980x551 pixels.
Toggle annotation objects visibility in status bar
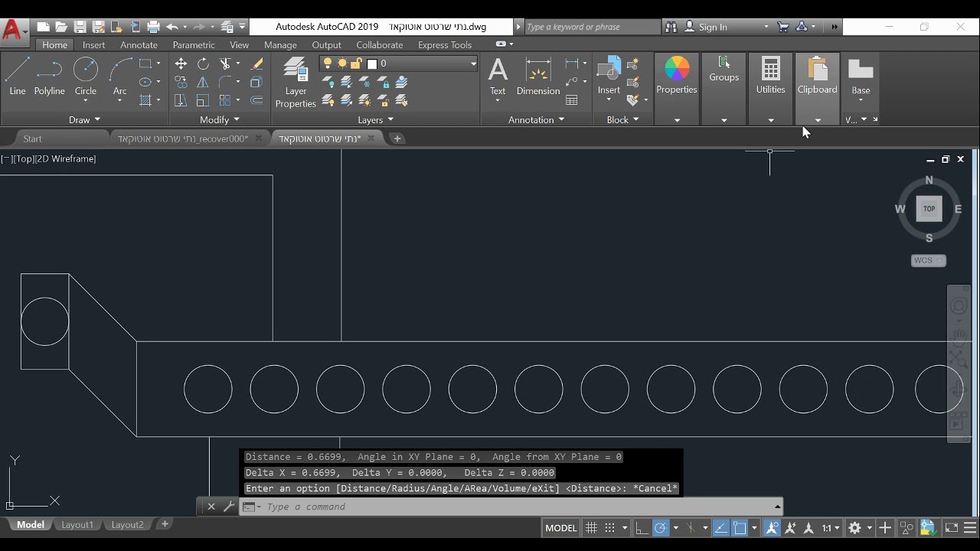tap(771, 528)
